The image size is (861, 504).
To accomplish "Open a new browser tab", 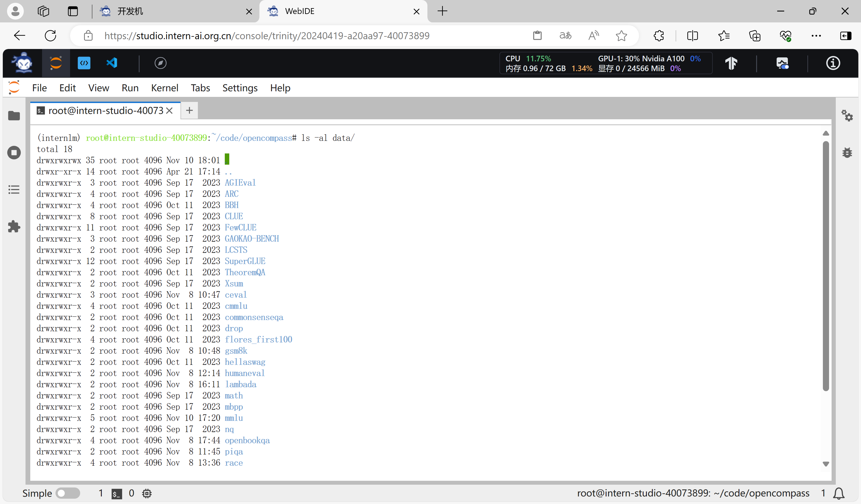I will [x=443, y=11].
